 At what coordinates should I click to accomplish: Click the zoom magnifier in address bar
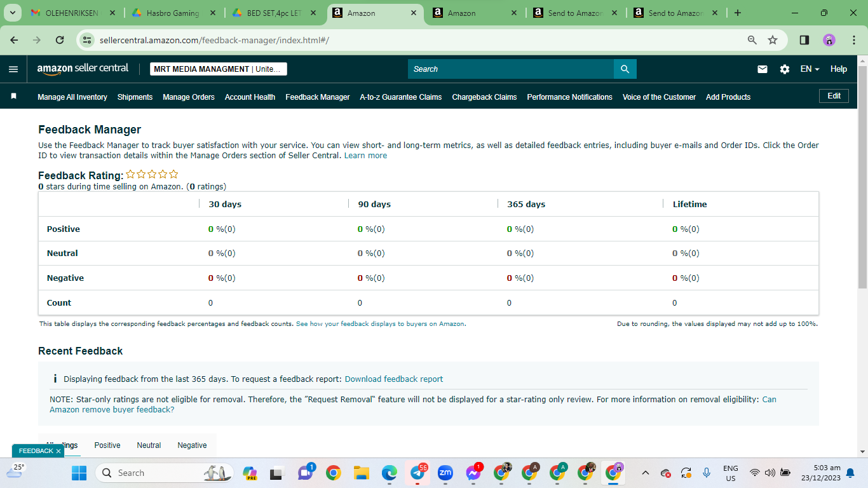point(752,40)
